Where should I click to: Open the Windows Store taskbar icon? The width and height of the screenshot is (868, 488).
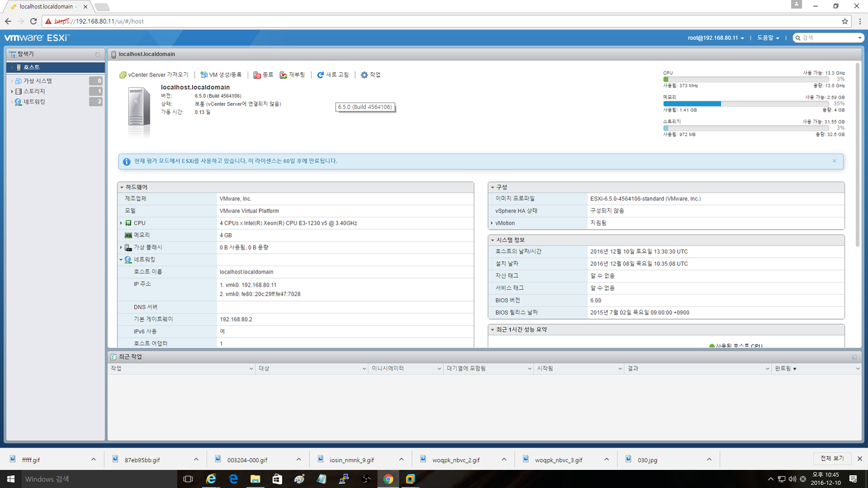point(277,479)
